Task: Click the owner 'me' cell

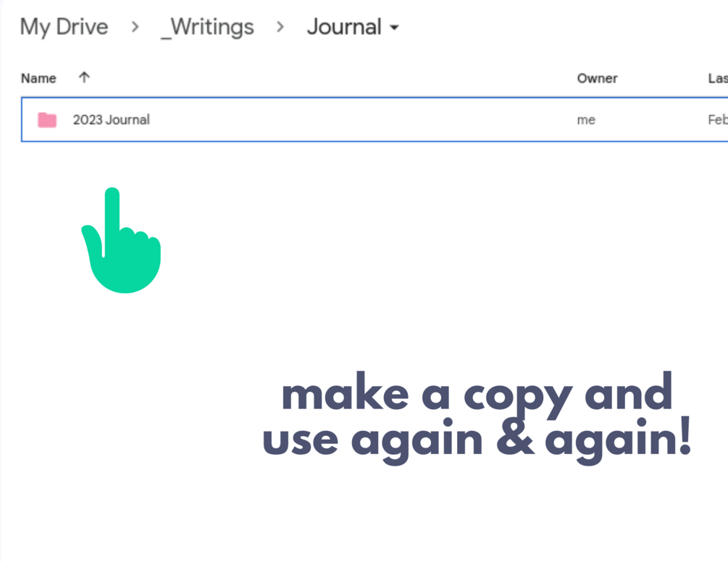Action: 586,120
